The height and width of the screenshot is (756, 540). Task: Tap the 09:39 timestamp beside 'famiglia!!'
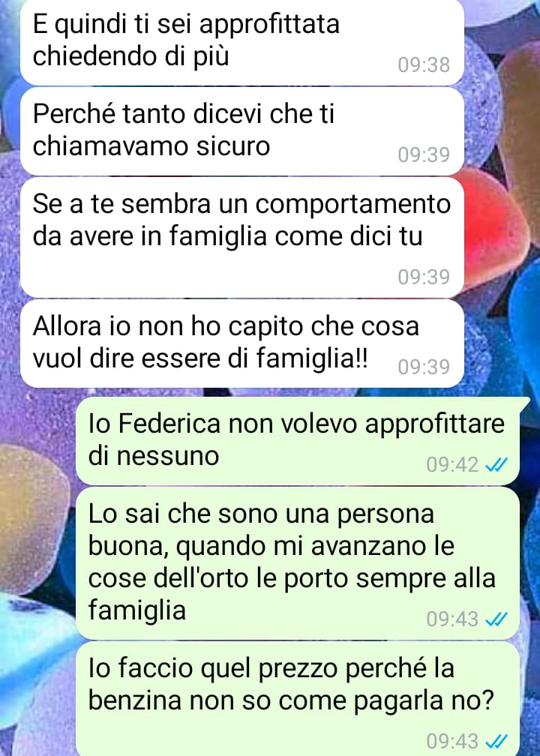424,367
